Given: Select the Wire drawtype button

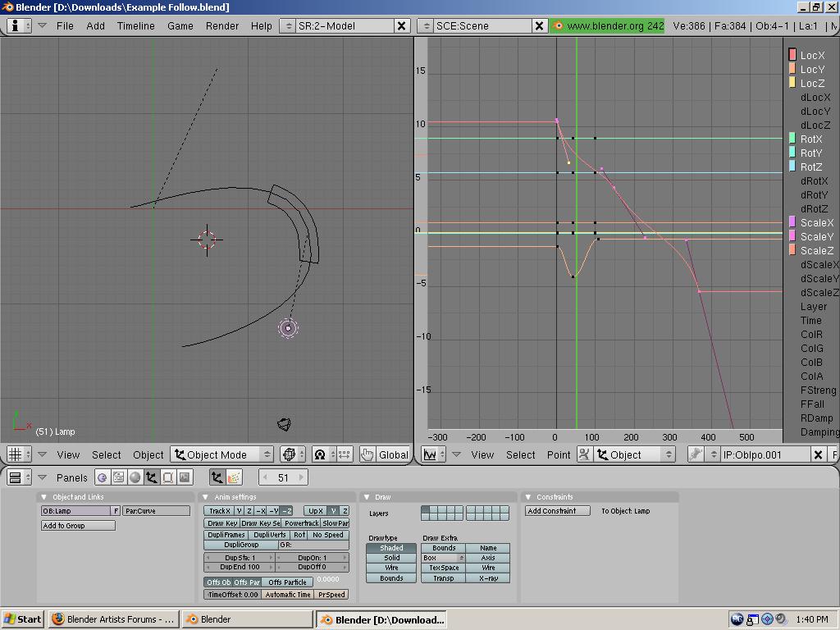Looking at the screenshot, I should [391, 568].
